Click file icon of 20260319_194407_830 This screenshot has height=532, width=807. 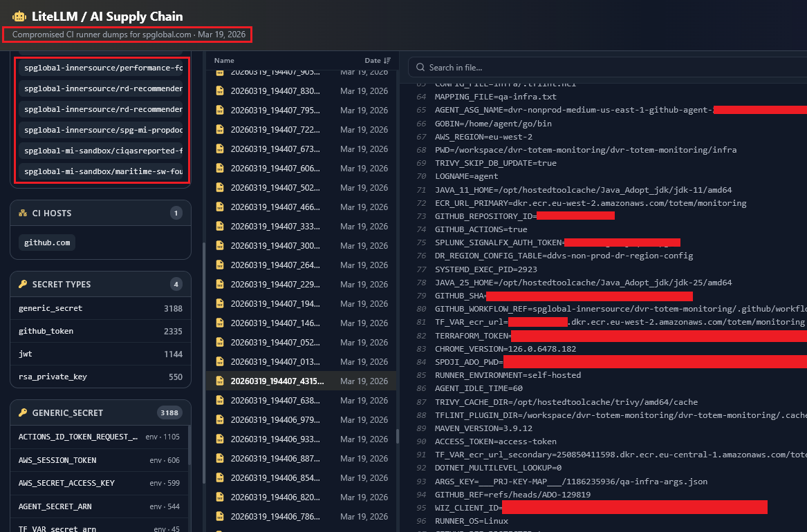click(220, 91)
